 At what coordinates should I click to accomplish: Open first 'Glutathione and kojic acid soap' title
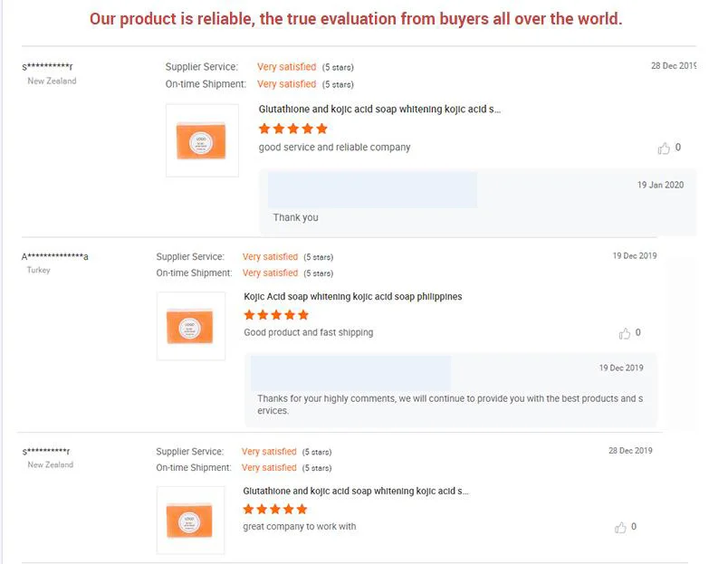click(x=379, y=109)
